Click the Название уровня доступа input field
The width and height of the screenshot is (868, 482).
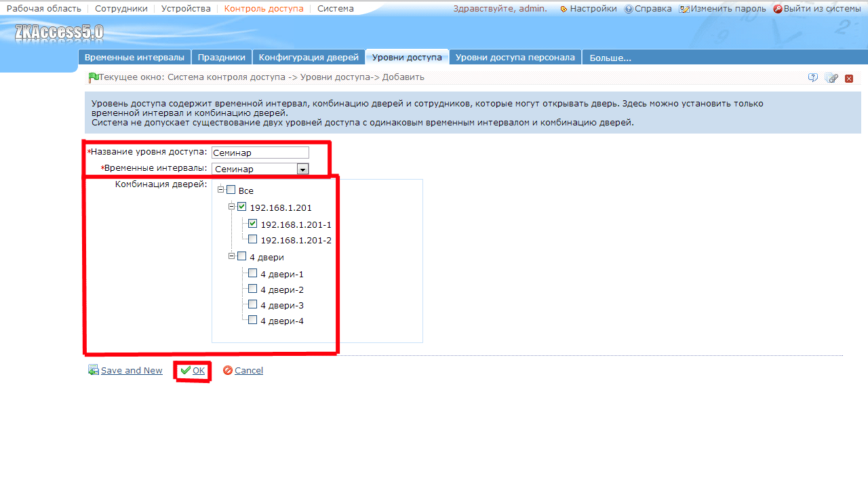260,153
